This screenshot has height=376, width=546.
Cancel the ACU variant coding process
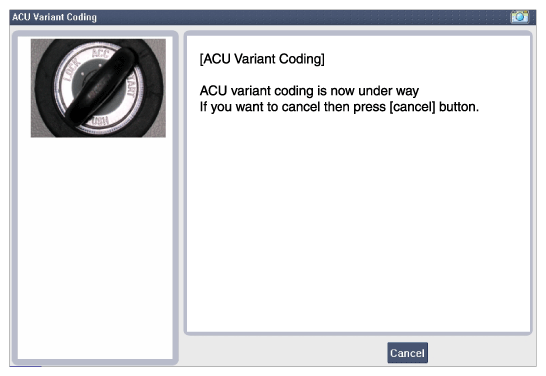[x=407, y=353]
